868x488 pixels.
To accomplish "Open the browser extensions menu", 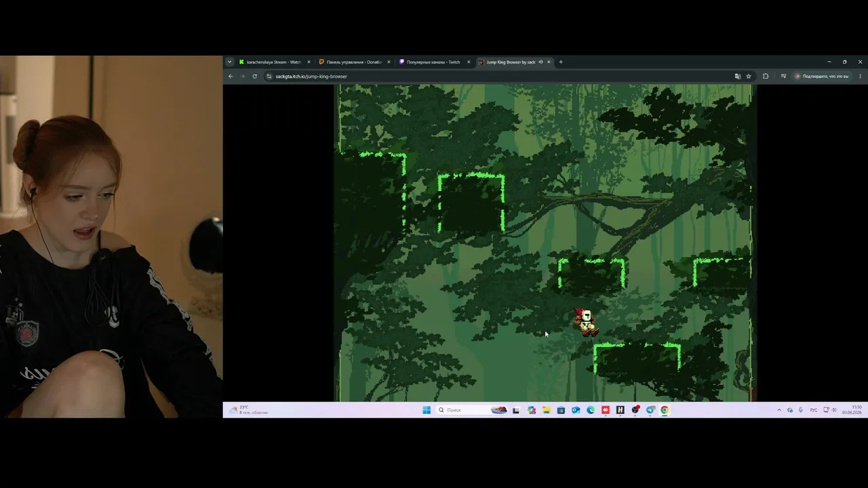I will coord(766,76).
